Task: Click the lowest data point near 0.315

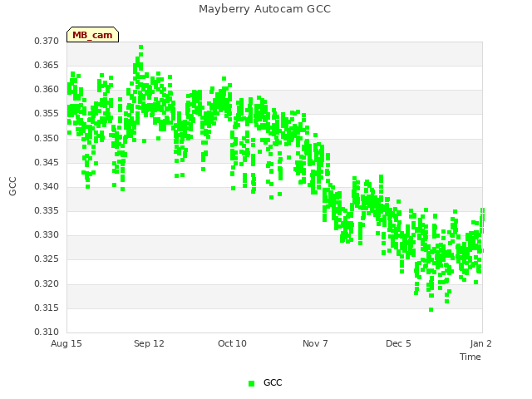Action: click(x=431, y=310)
